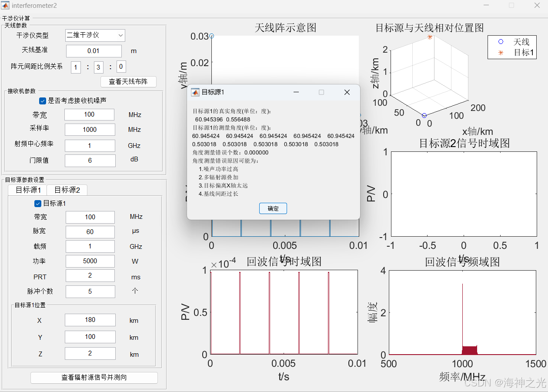The width and height of the screenshot is (548, 392).
Task: Edit the 采样率 value field
Action: click(x=89, y=130)
